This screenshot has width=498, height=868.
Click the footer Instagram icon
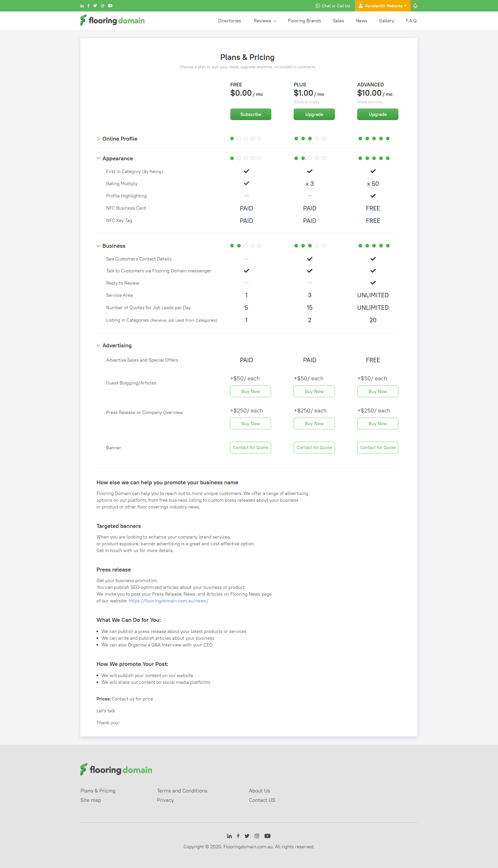pyautogui.click(x=257, y=836)
